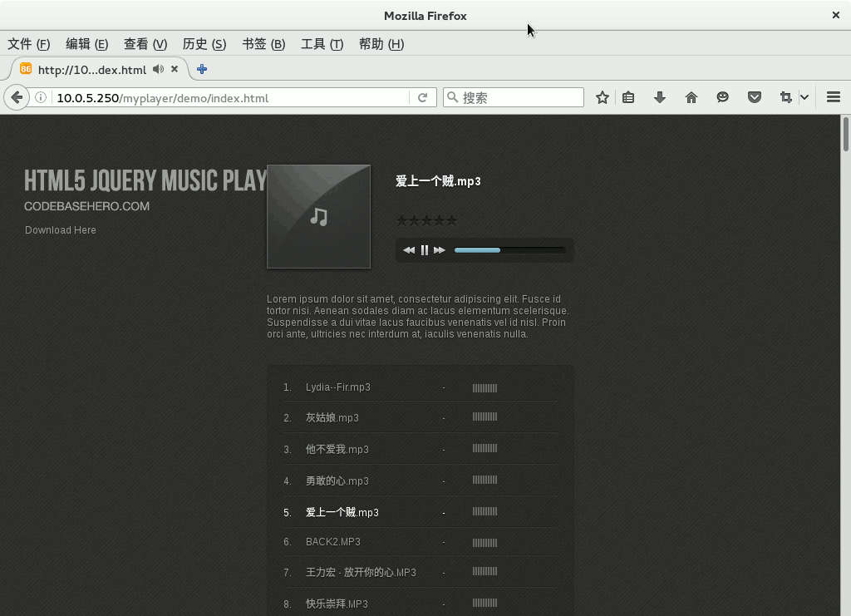Pause the playing song
Viewport: 851px width, 616px height.
point(425,250)
